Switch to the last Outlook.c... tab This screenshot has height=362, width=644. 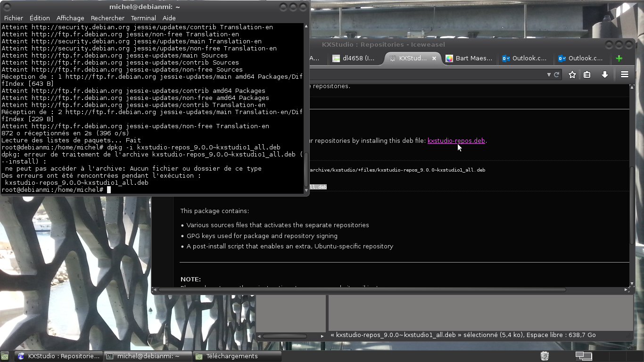point(581,58)
